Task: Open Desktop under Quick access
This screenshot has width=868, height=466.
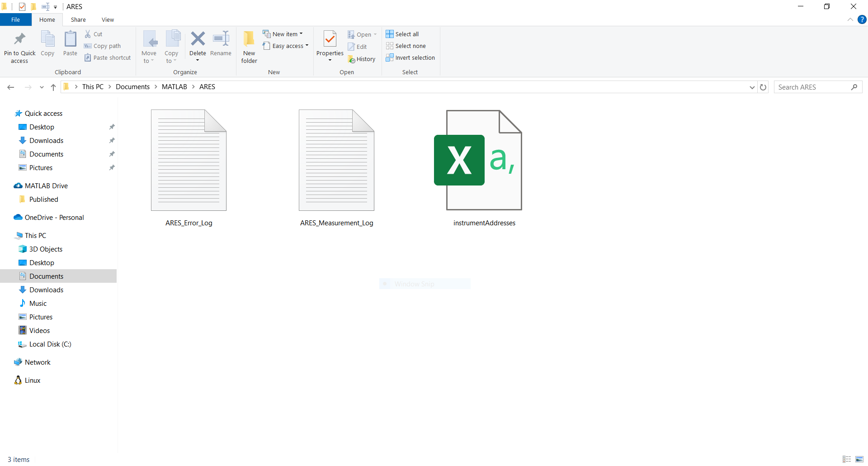Action: coord(42,127)
